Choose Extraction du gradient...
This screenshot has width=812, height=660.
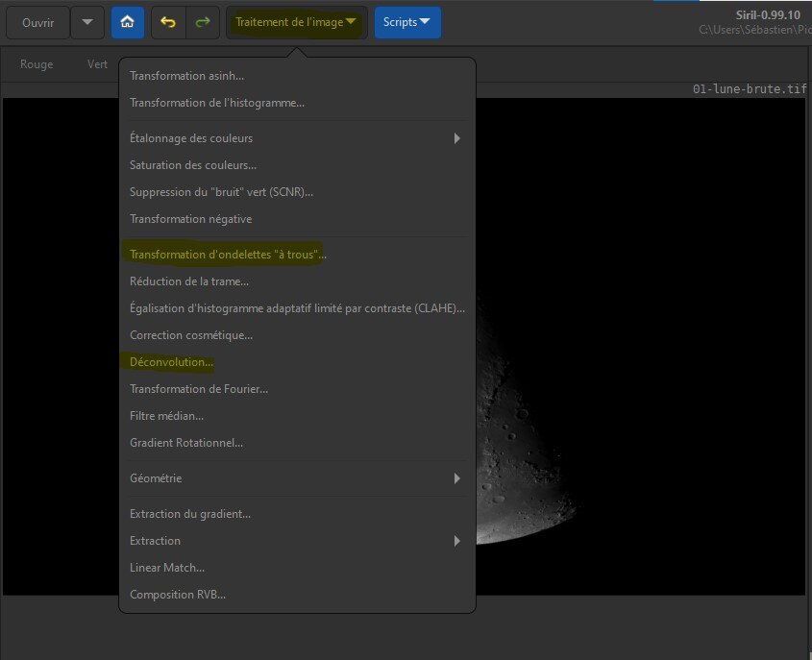tap(297, 514)
